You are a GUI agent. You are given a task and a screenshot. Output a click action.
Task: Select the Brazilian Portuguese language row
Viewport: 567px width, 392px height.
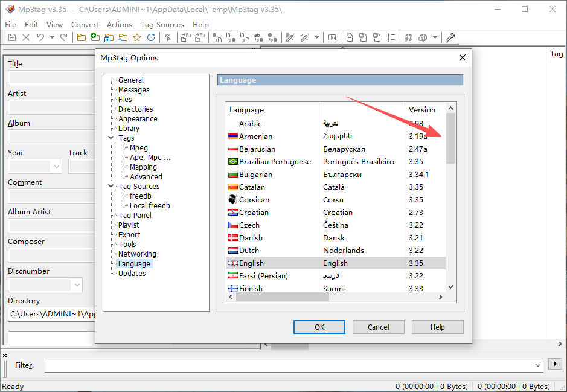click(x=336, y=162)
